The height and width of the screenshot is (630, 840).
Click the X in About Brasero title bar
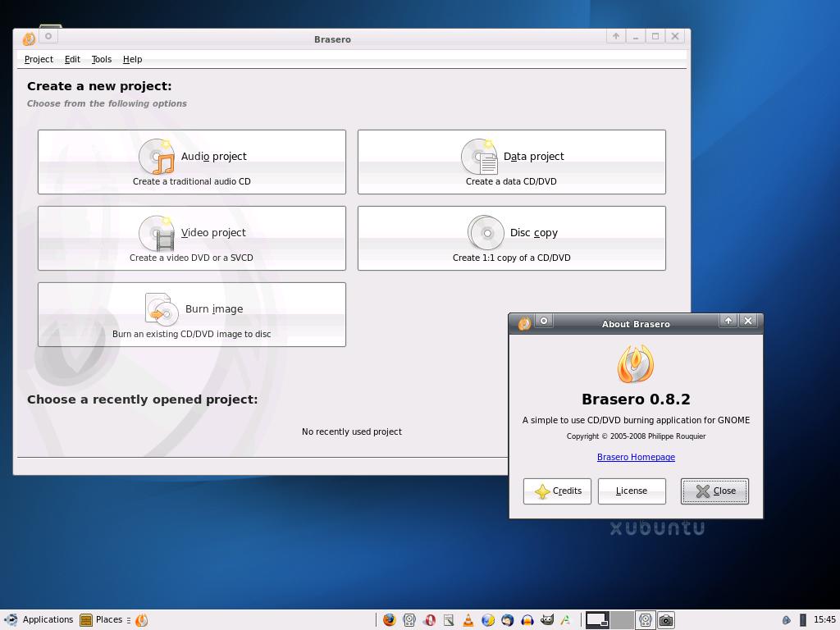click(748, 321)
